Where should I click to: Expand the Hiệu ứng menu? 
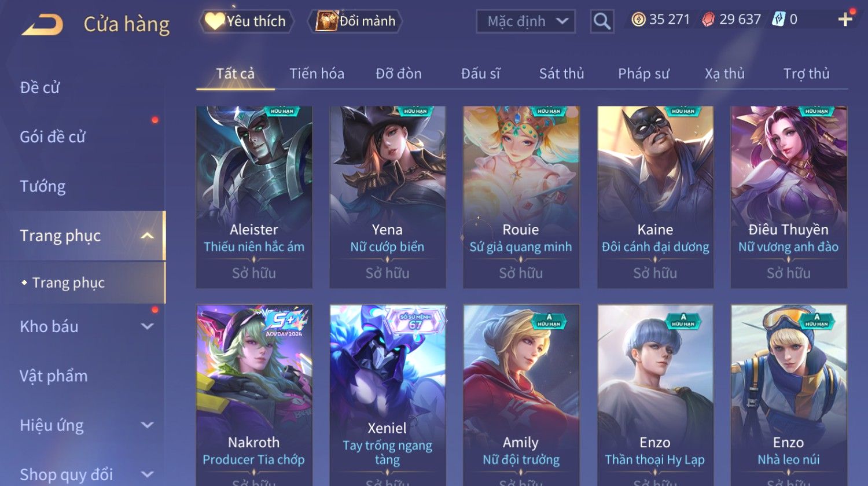click(147, 425)
